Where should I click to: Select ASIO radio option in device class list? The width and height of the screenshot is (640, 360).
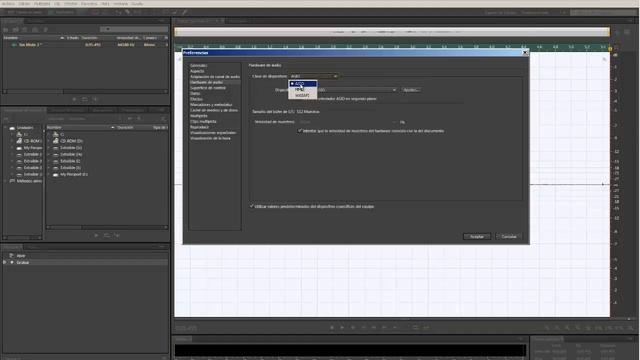303,84
